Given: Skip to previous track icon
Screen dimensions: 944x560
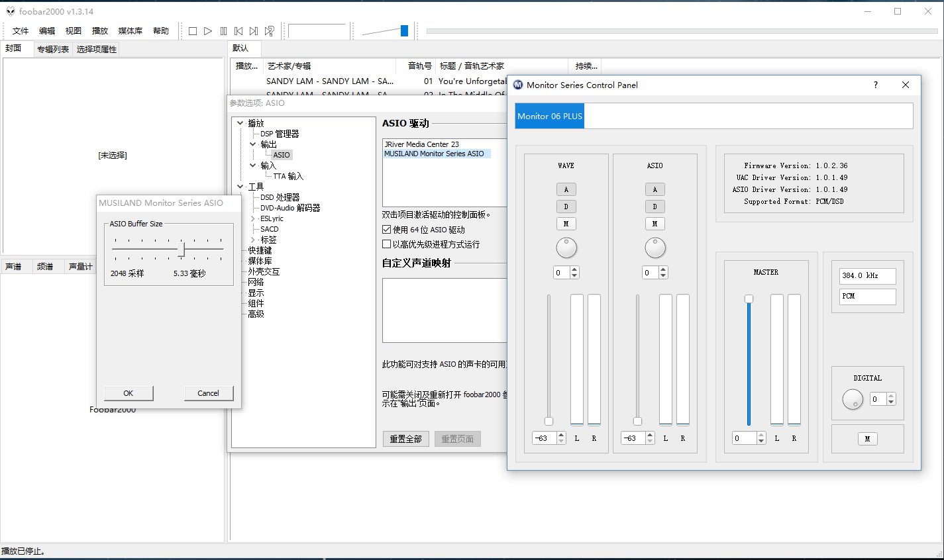Looking at the screenshot, I should (x=238, y=31).
